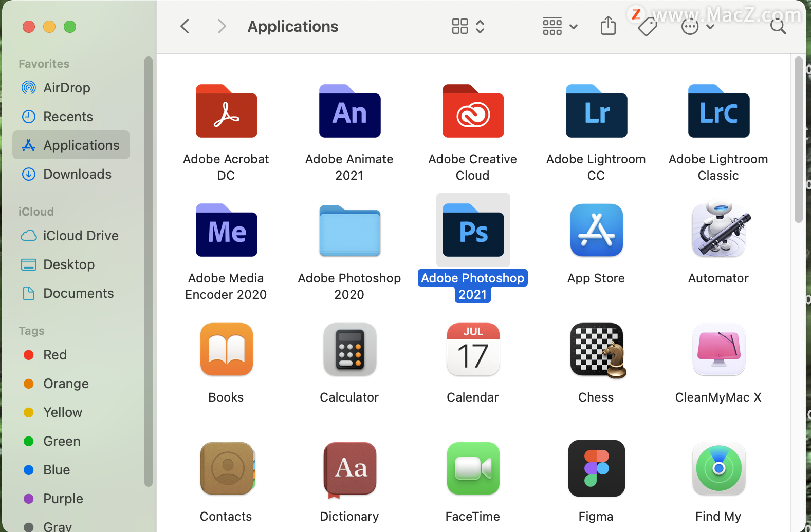This screenshot has height=532, width=811.
Task: Click the sidebar scrollbar
Action: pyautogui.click(x=149, y=271)
